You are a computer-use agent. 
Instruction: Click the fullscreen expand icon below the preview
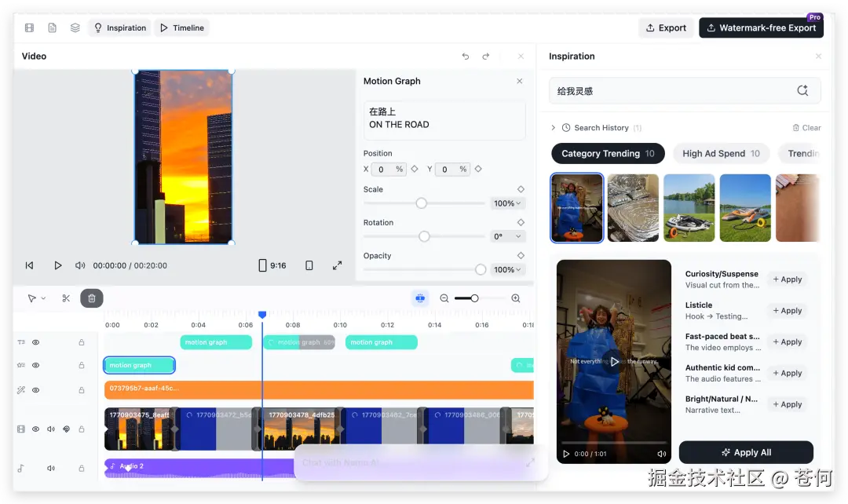tap(338, 265)
